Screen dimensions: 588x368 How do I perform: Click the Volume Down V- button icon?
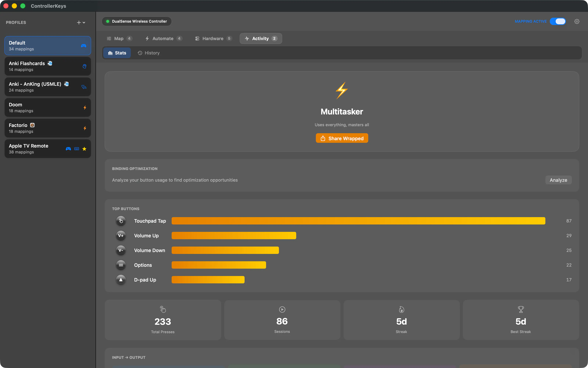[x=121, y=250]
